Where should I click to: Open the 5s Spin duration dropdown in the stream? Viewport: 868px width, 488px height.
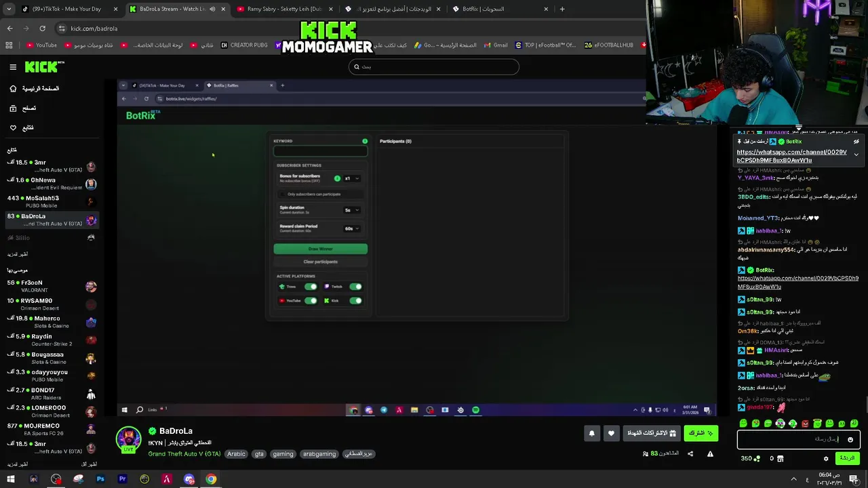pyautogui.click(x=351, y=210)
